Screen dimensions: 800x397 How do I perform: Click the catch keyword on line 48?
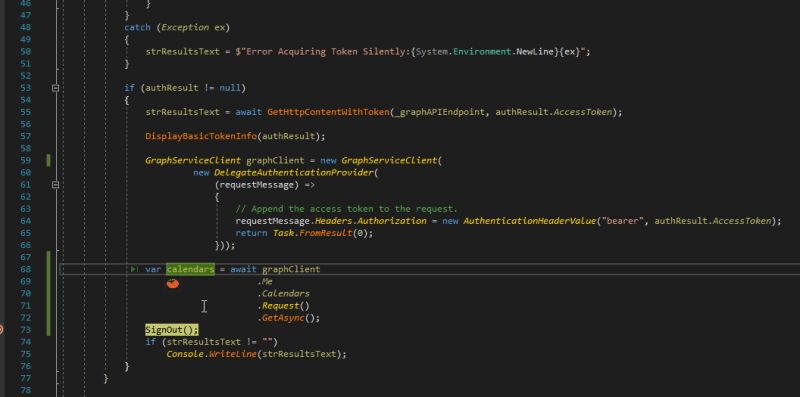(138, 27)
